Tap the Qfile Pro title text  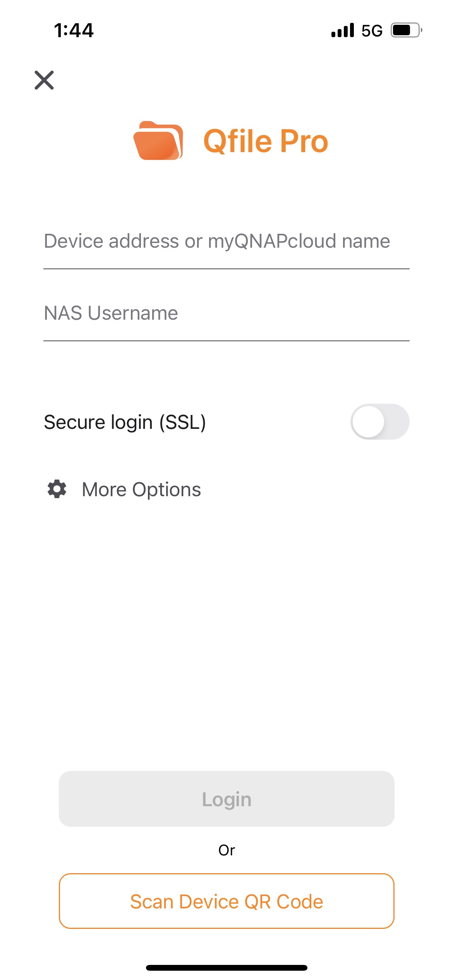pos(266,141)
